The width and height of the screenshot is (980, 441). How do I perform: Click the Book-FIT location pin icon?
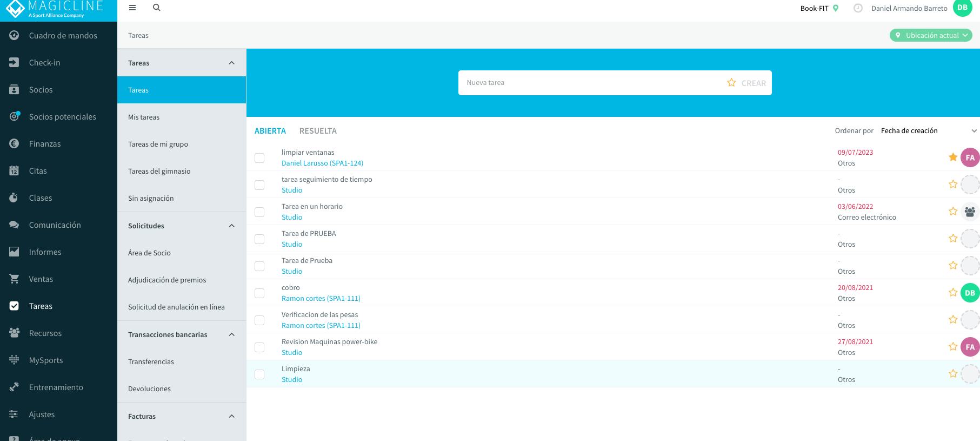pos(836,8)
